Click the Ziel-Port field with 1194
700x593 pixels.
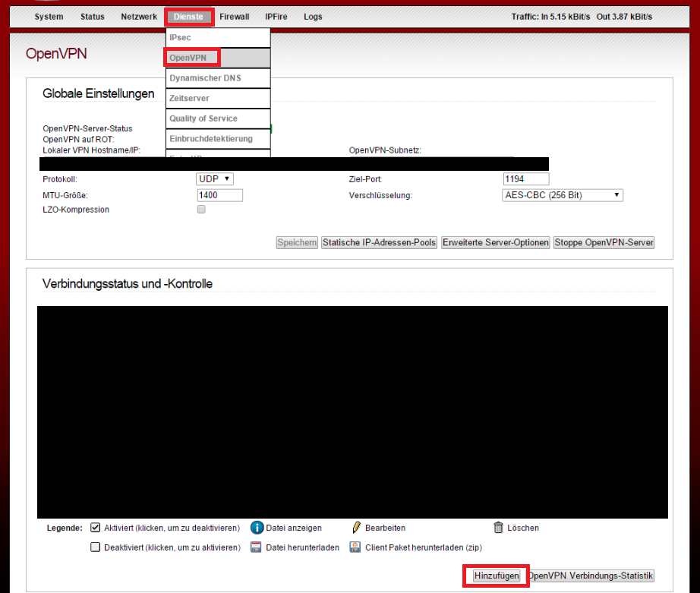[526, 179]
